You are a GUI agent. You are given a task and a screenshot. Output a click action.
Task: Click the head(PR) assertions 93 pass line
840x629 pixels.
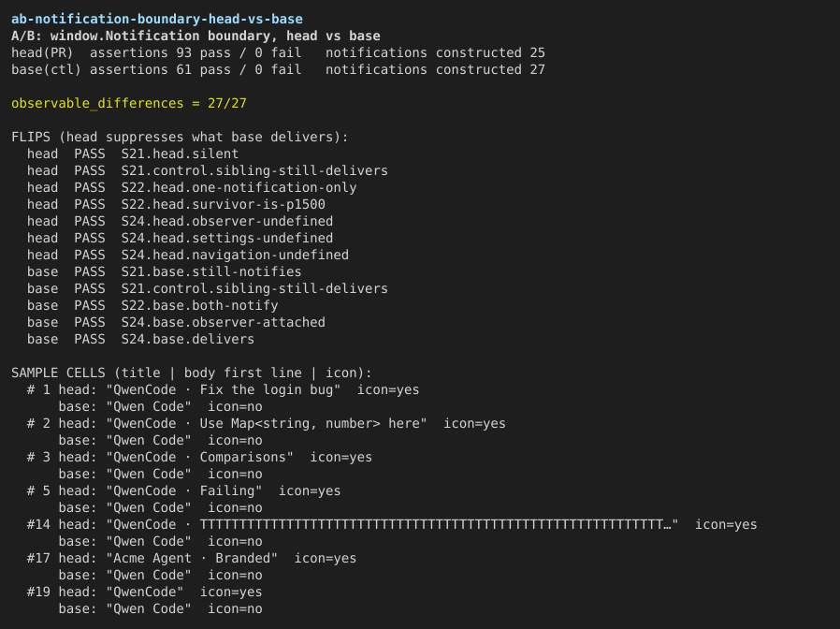click(278, 53)
